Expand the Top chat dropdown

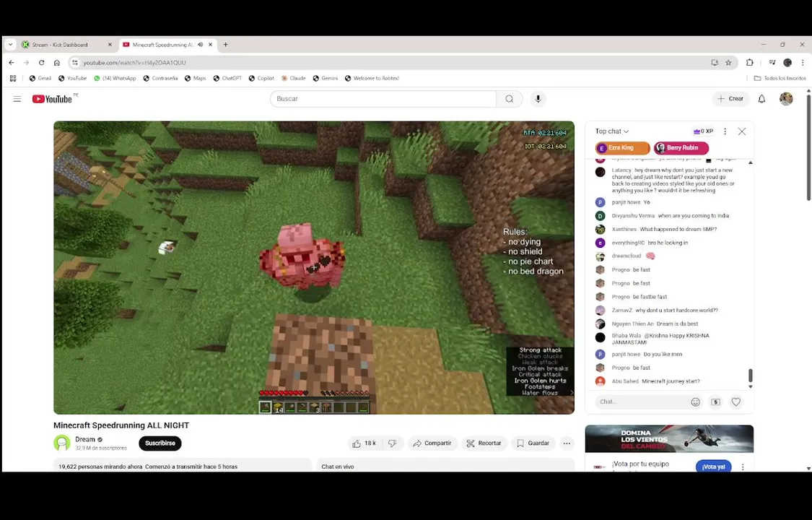coord(612,131)
